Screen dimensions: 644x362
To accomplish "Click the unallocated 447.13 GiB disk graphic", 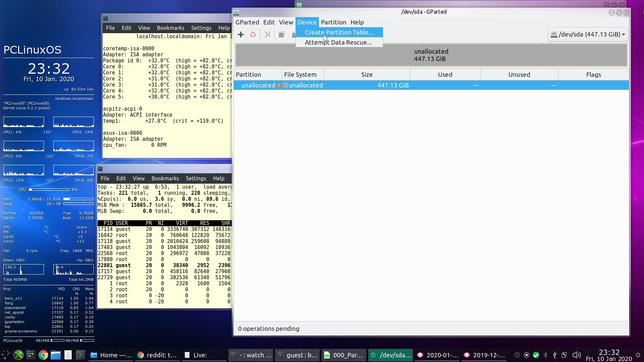I will (431, 55).
